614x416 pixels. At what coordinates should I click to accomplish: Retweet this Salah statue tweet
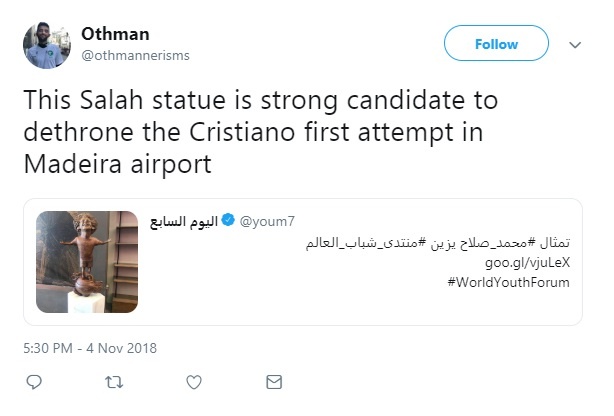coord(113,382)
